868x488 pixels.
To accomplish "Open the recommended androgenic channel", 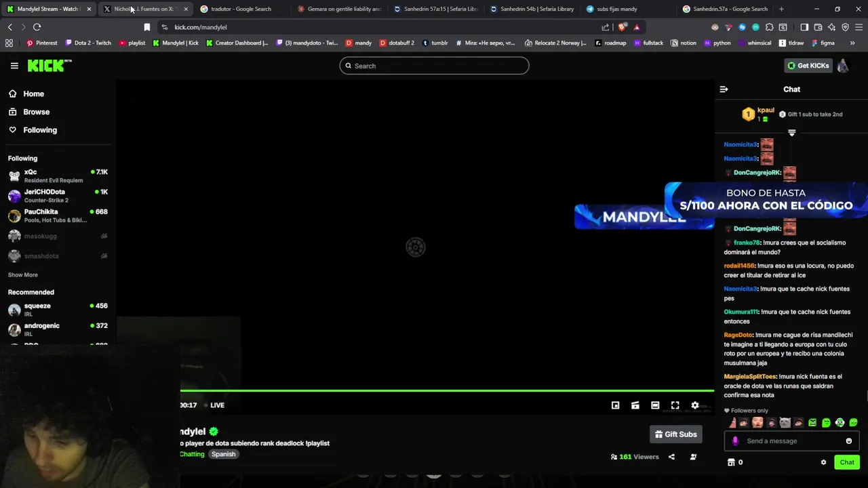I will click(58, 329).
